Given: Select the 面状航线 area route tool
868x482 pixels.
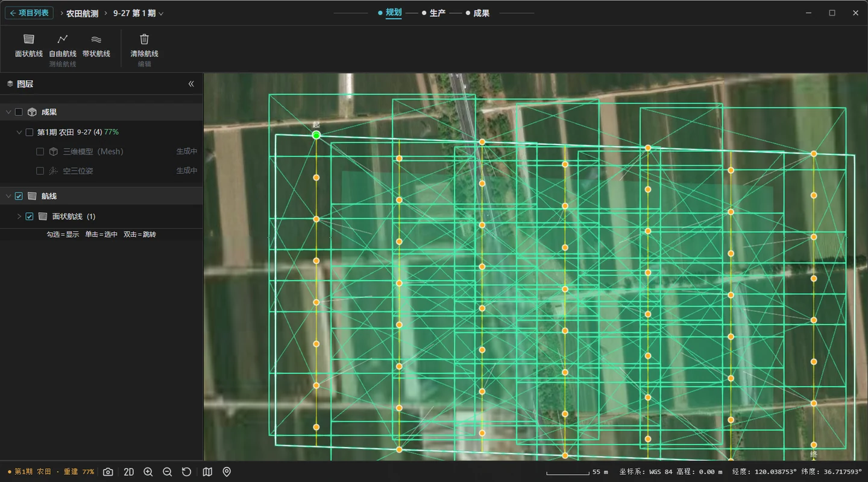Looking at the screenshot, I should pyautogui.click(x=29, y=46).
